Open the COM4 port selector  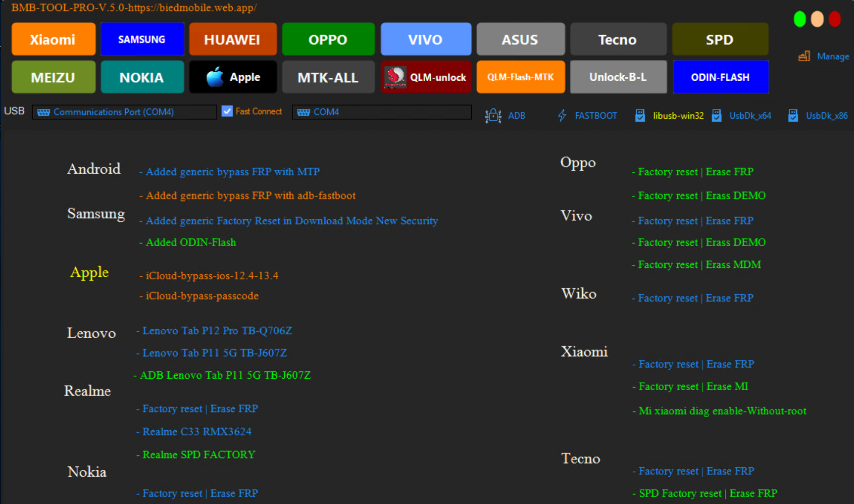click(x=382, y=112)
